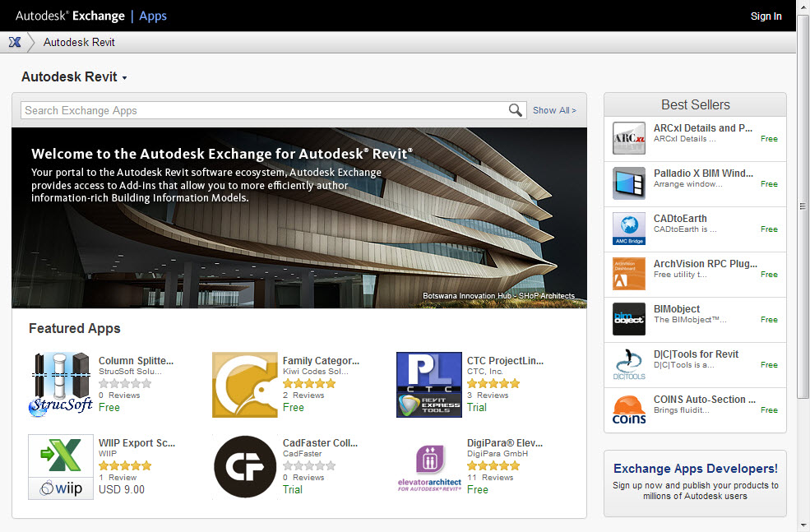Click the BIMobject best seller title
Viewport: 810px width, 532px height.
click(x=677, y=309)
